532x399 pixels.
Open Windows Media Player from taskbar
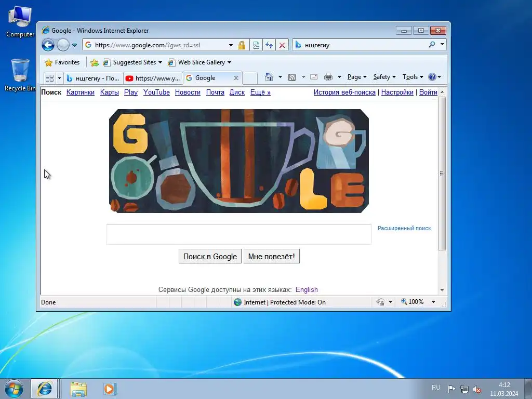pos(110,389)
